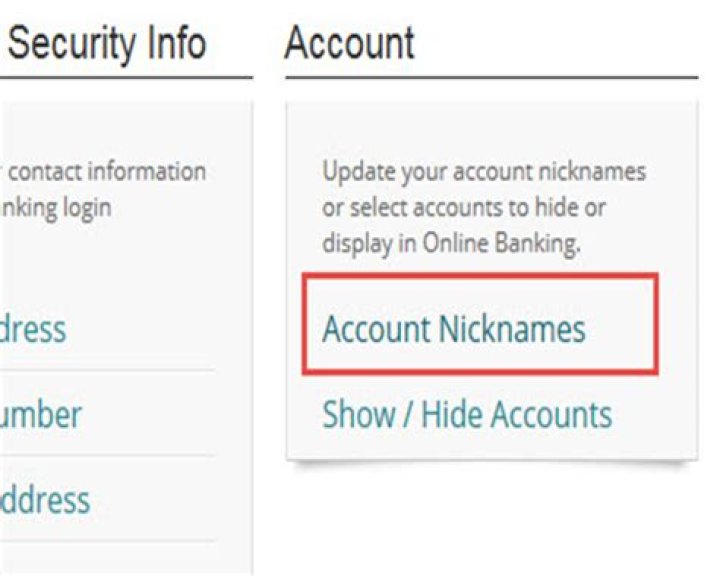
Task: Open the partially visible link ending in "umber"
Action: click(x=41, y=414)
